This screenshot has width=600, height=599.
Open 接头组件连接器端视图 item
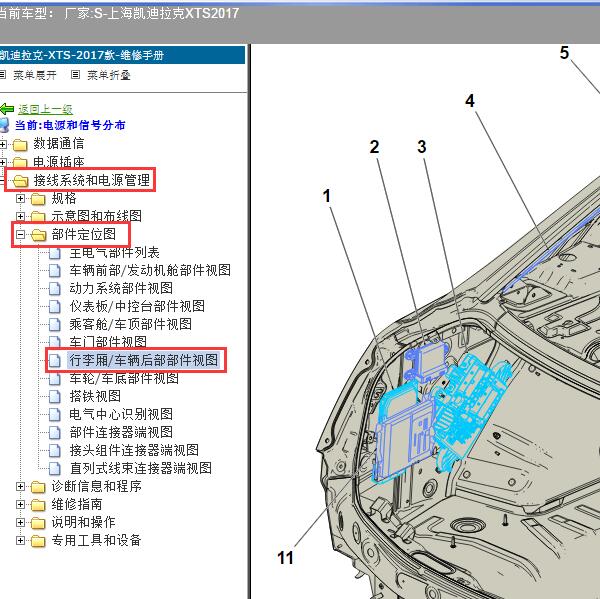point(134,450)
